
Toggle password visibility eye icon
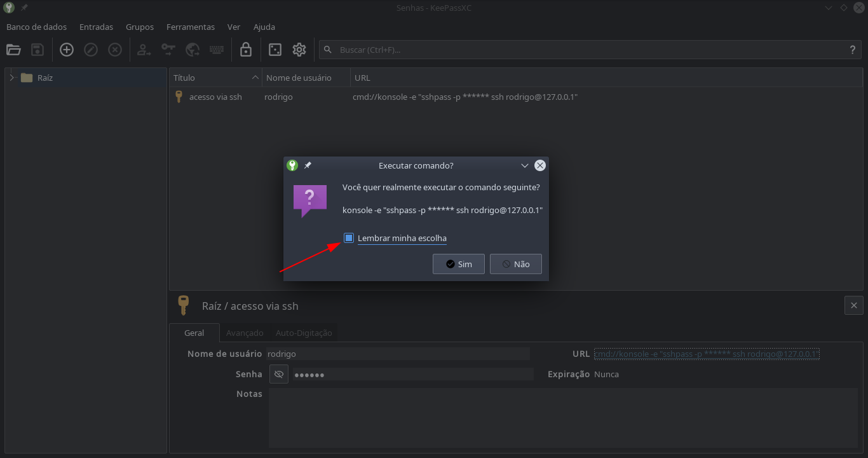(x=278, y=374)
